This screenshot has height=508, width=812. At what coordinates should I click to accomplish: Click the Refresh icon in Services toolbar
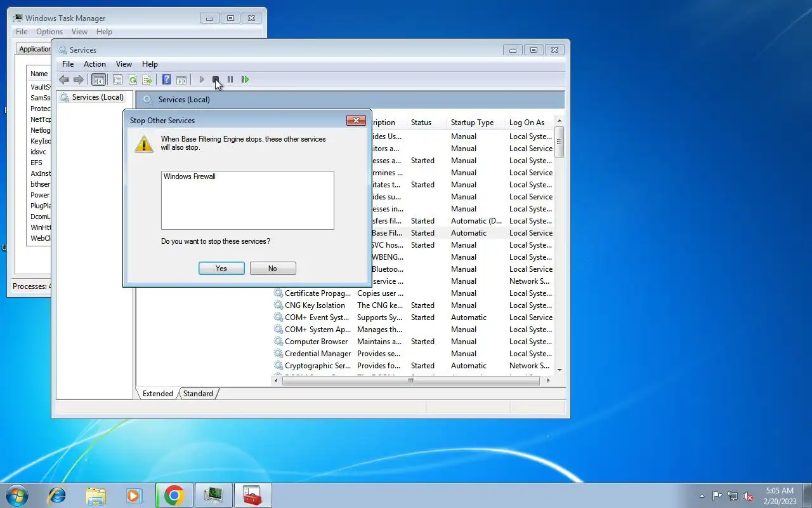click(133, 79)
